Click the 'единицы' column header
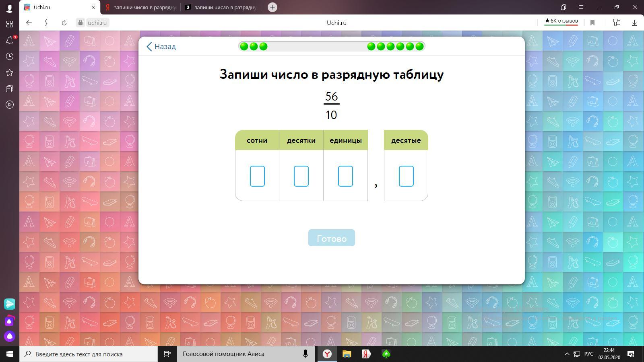The width and height of the screenshot is (644, 362). pyautogui.click(x=345, y=140)
